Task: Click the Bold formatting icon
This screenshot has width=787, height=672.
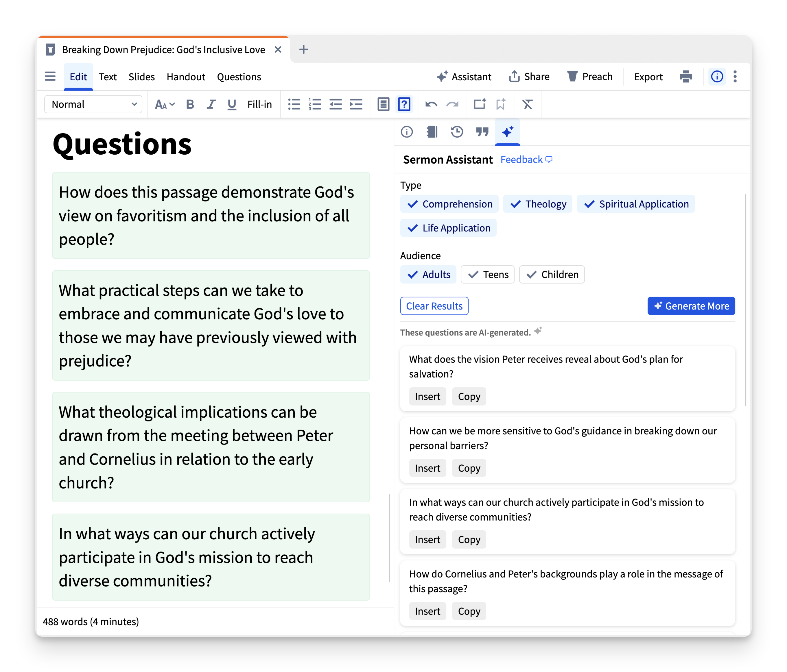Action: point(190,104)
